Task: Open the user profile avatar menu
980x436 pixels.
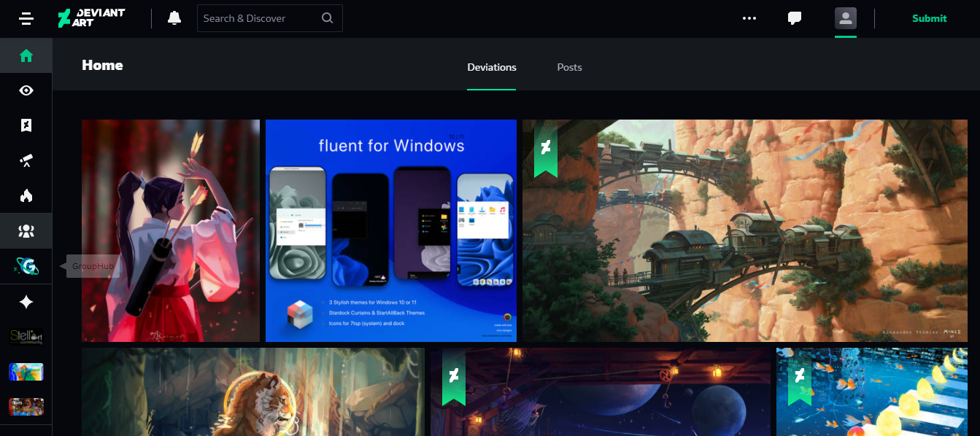Action: pyautogui.click(x=846, y=18)
